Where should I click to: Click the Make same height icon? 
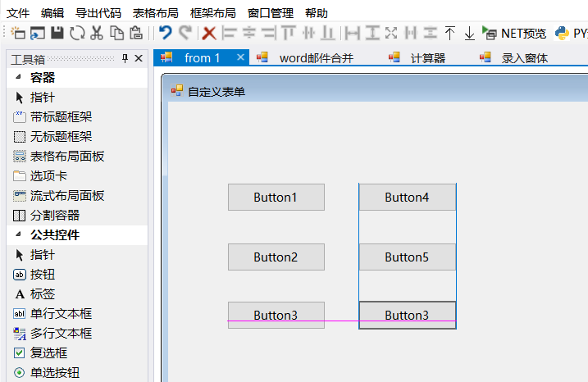(x=372, y=33)
